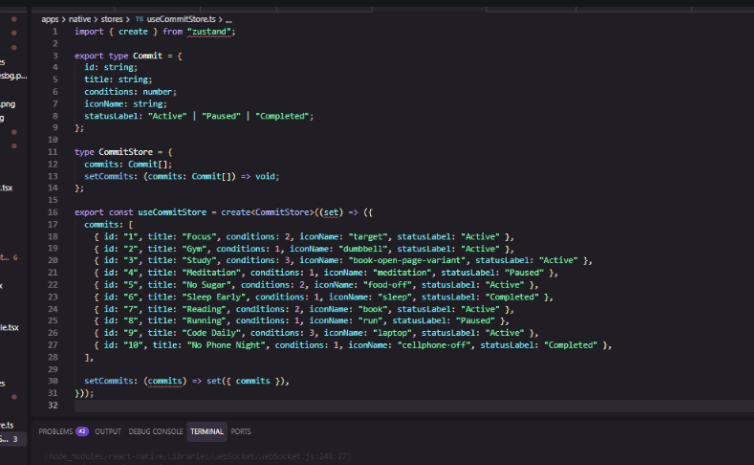
Task: Select the red explorer item with badge 6
Action: pos(9,257)
